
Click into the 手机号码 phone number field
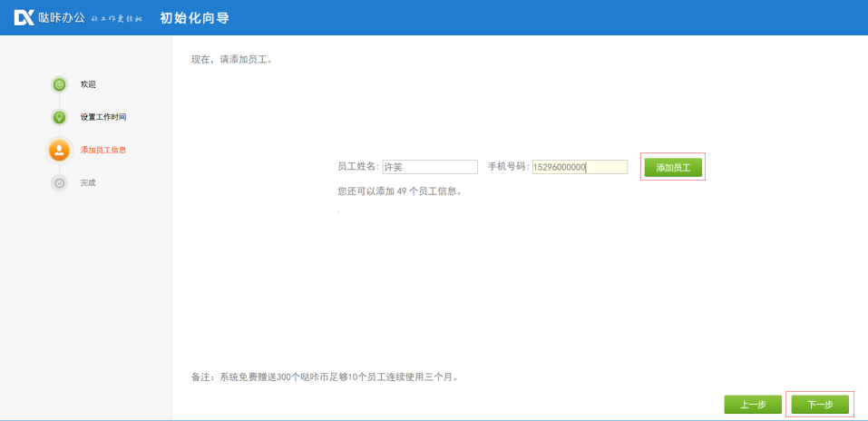(580, 167)
